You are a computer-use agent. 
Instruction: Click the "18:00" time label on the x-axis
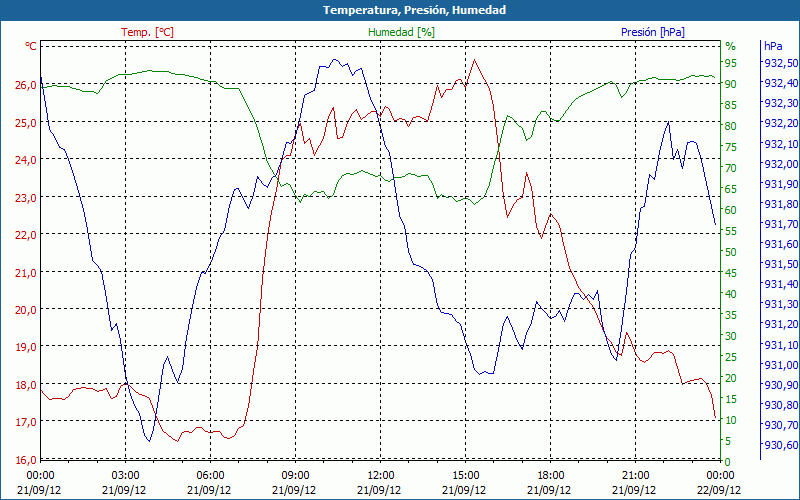coord(550,476)
